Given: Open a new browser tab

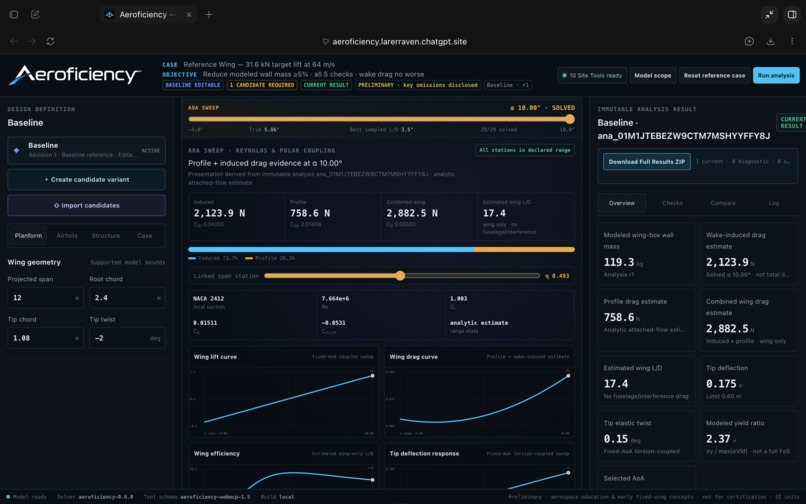Looking at the screenshot, I should (x=209, y=14).
